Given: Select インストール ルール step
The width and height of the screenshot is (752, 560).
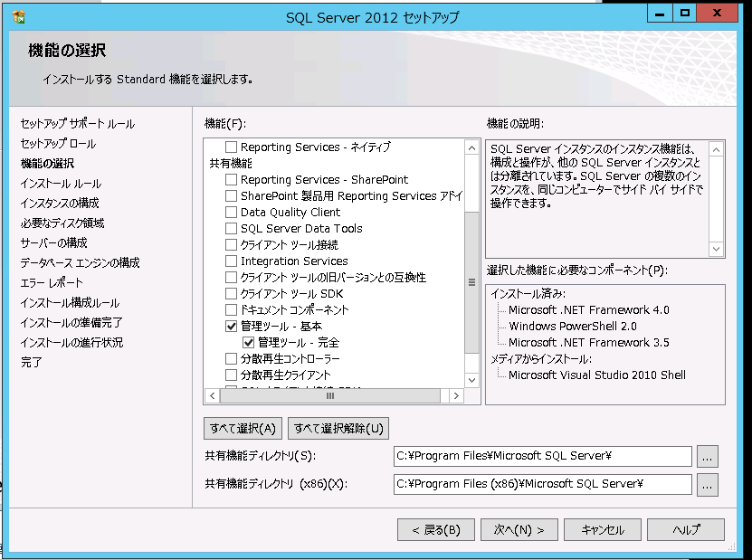Looking at the screenshot, I should (x=61, y=184).
